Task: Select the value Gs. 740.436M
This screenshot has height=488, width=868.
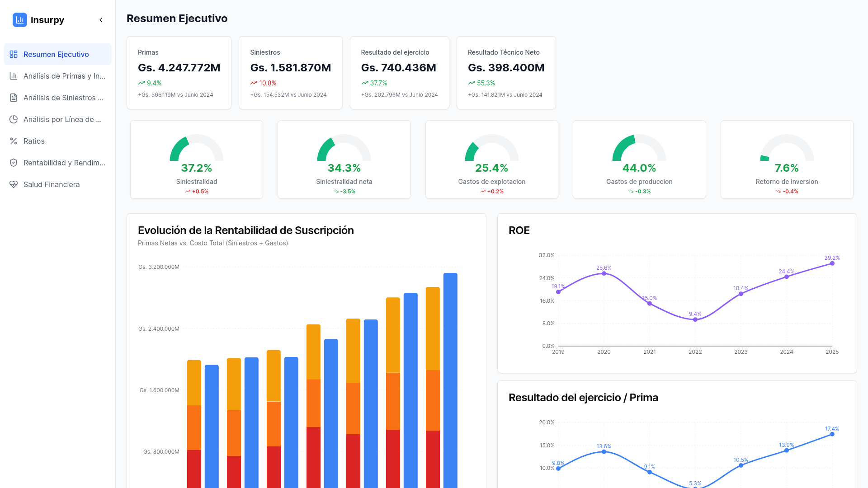Action: point(398,68)
